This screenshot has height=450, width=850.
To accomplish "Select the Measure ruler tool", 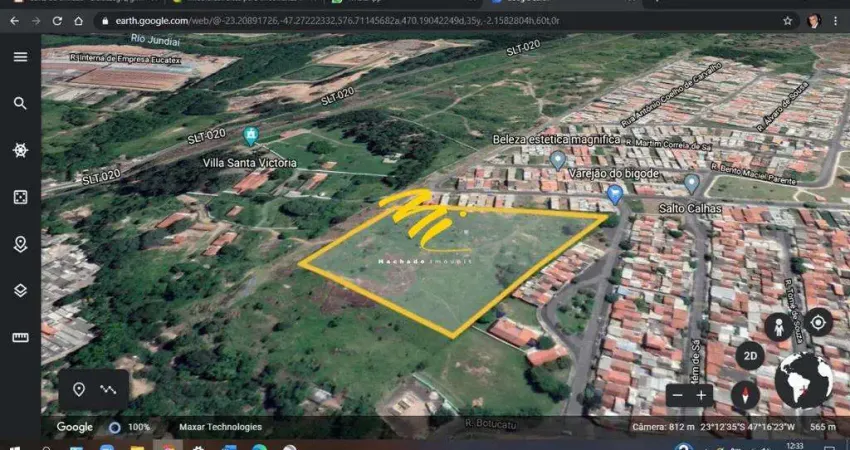I will coord(20,337).
